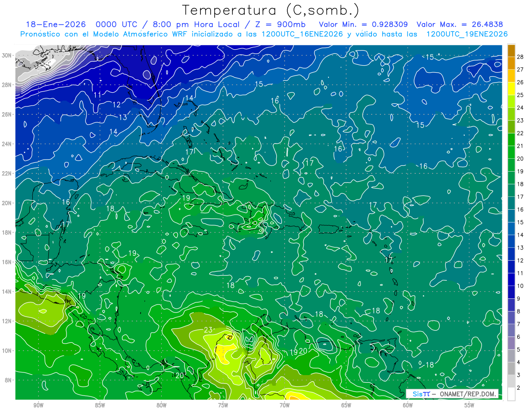Screen dimensions: 532x411
Task: Click the "75W" longitude axis label
Action: (x=223, y=405)
